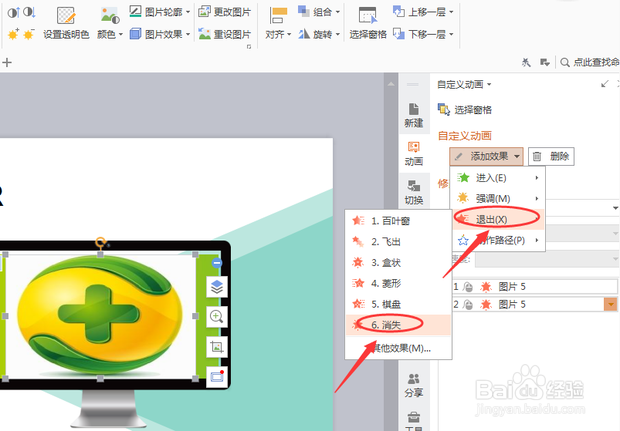
Task: Click the plus icon to add new tab
Action: coord(7,62)
